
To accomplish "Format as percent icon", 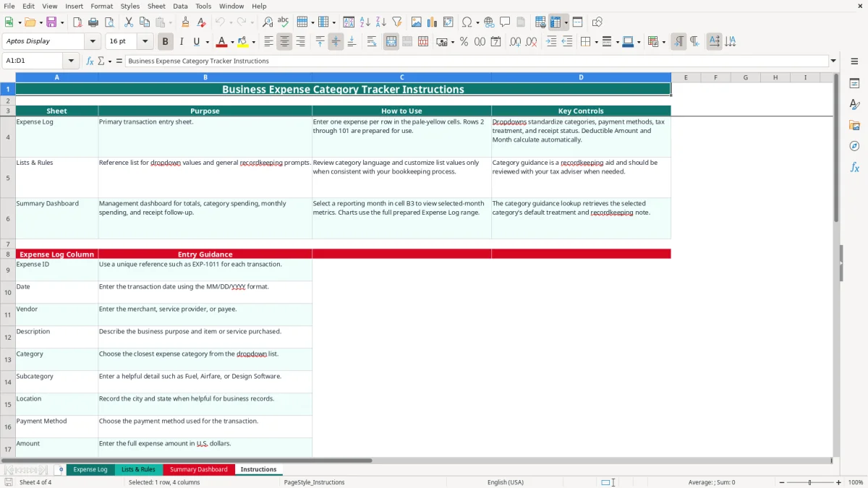I will [464, 42].
